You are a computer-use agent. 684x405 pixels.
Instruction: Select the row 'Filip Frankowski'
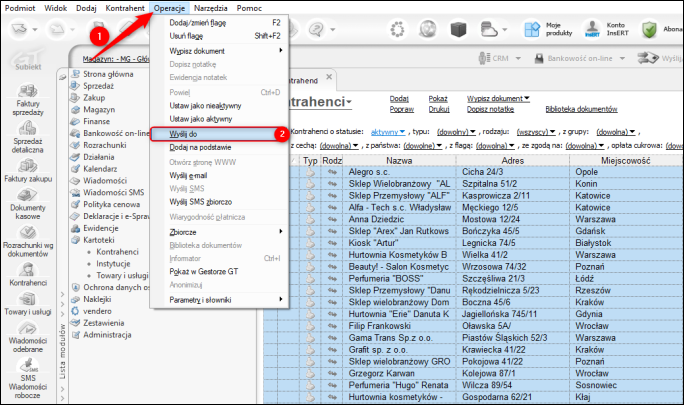click(x=473, y=326)
